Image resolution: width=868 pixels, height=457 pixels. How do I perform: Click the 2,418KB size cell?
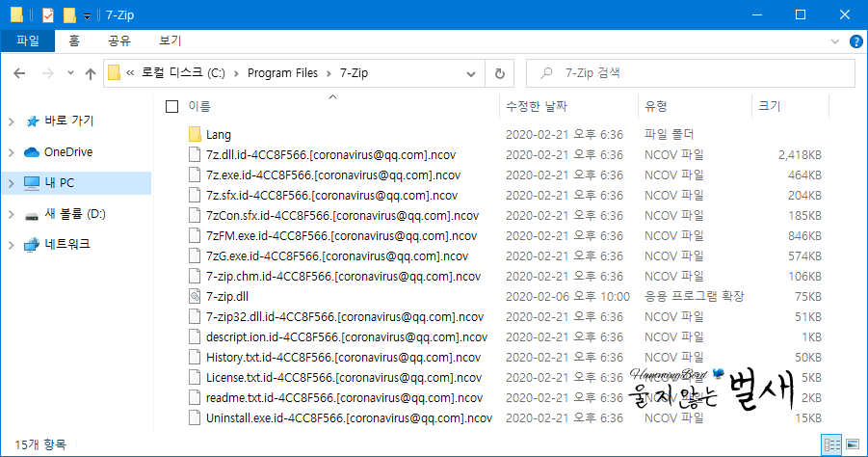[x=800, y=155]
